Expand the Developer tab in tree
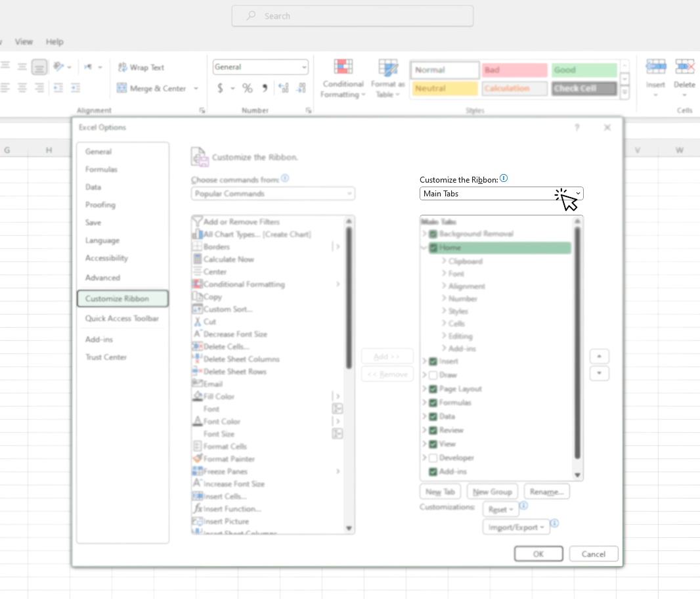 pos(424,457)
